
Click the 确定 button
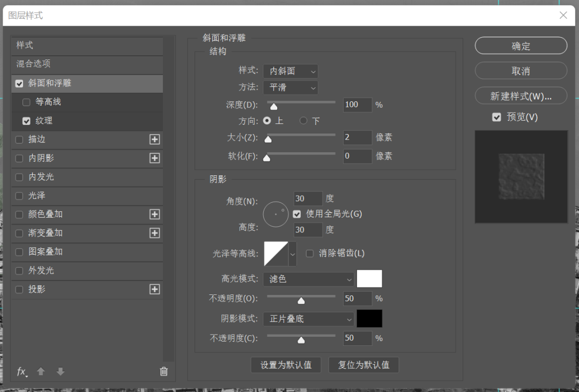pos(521,46)
